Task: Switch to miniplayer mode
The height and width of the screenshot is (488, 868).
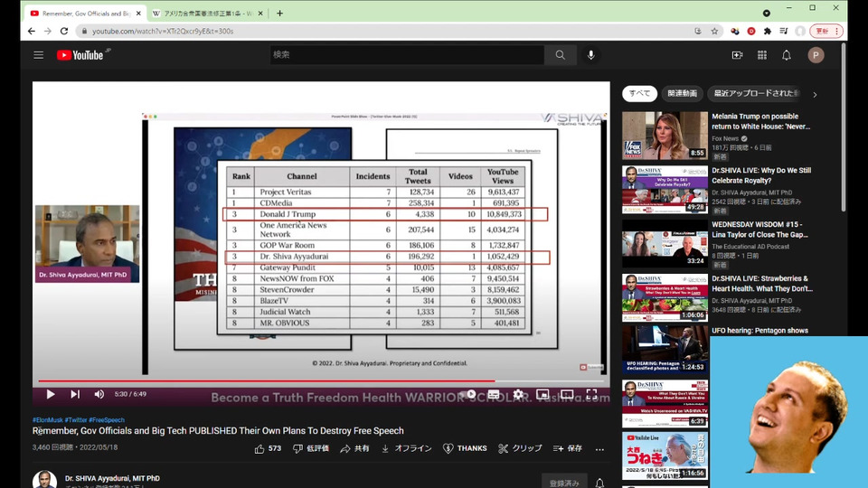Action: 542,394
